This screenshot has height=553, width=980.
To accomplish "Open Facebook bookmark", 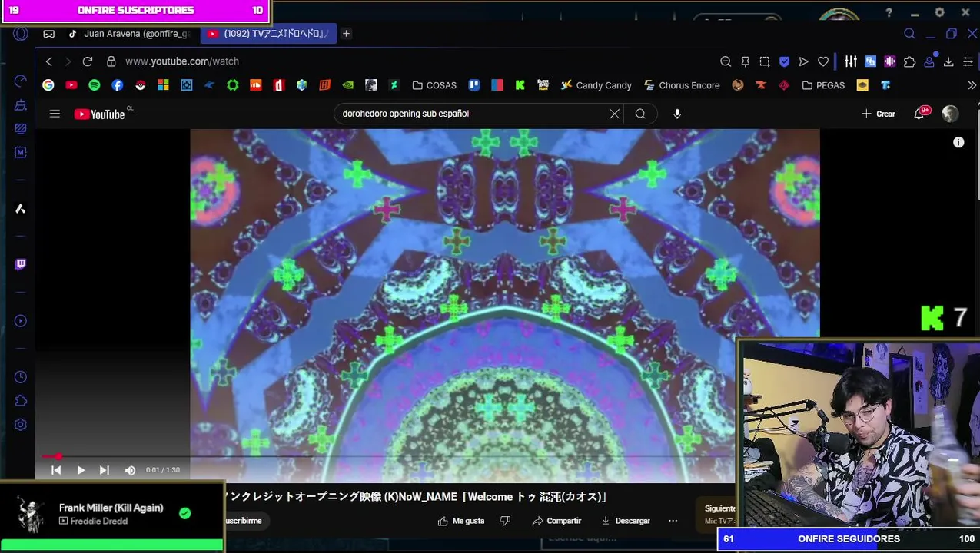I will tap(118, 85).
